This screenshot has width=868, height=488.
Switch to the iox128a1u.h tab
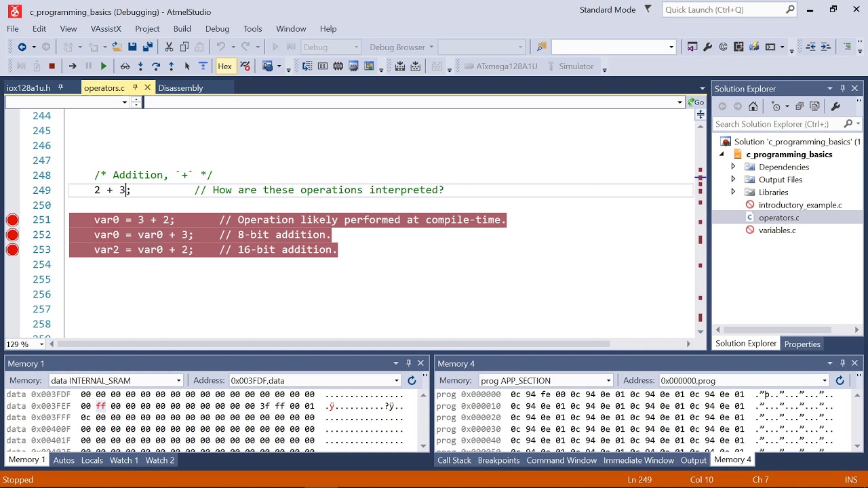pyautogui.click(x=28, y=87)
